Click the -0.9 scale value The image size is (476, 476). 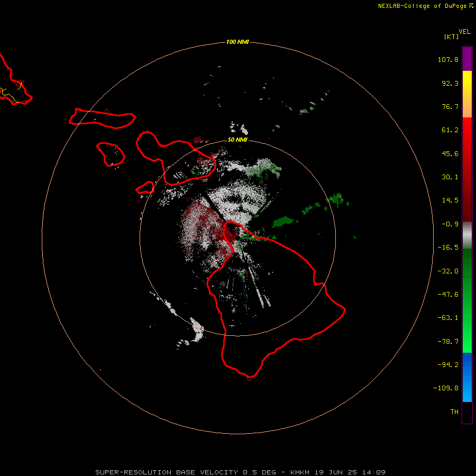450,224
